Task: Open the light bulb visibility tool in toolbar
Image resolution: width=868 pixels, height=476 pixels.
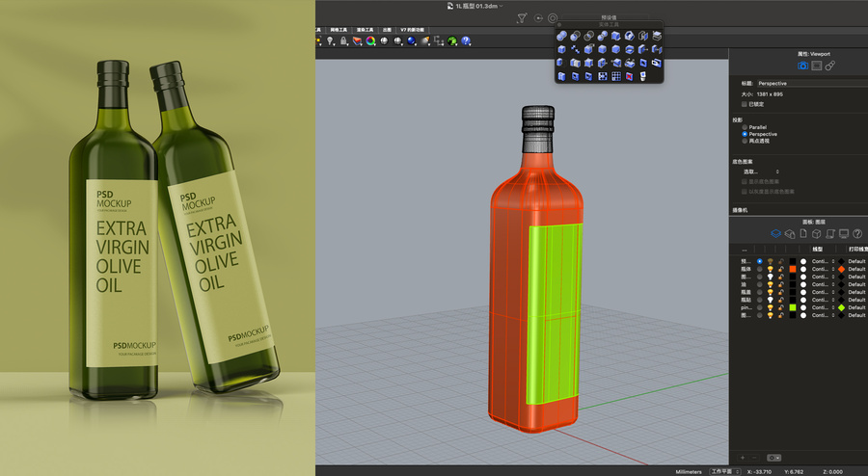Action: [x=330, y=40]
